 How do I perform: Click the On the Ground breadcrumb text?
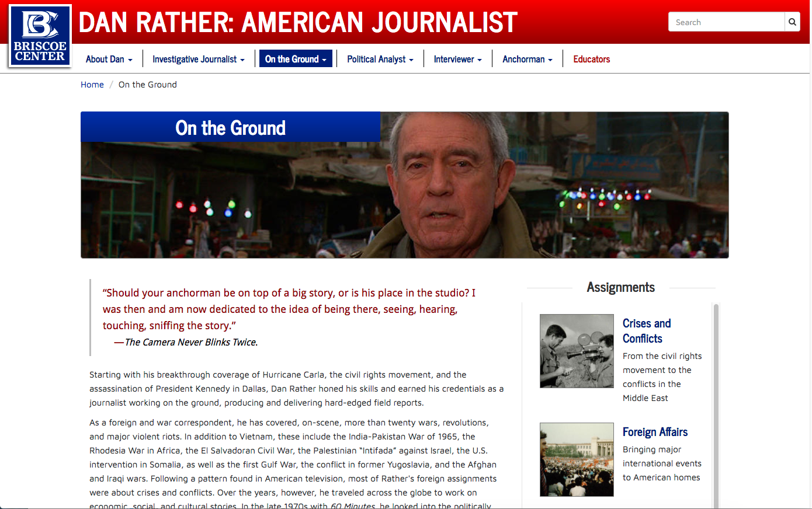pyautogui.click(x=148, y=85)
